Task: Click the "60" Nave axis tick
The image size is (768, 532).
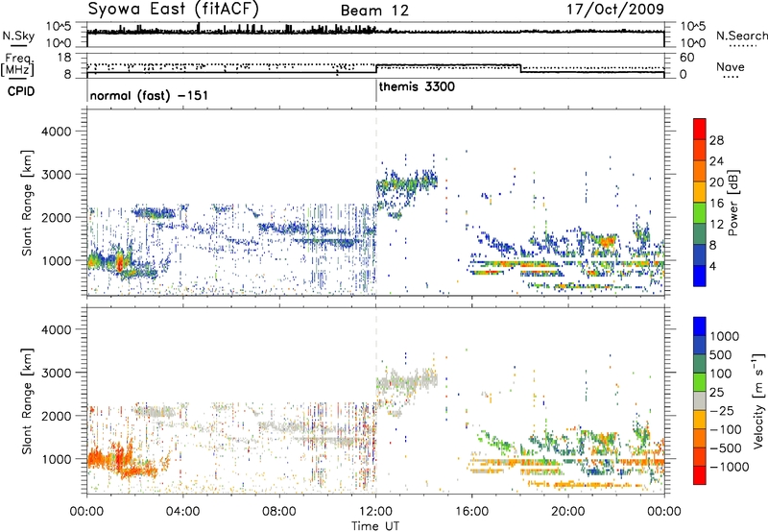Action: pos(687,58)
